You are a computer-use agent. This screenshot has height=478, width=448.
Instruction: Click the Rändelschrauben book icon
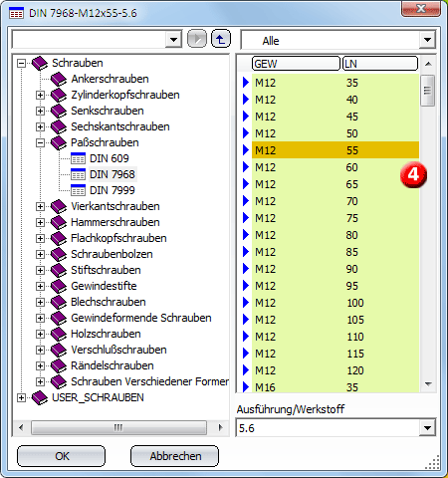(x=59, y=365)
